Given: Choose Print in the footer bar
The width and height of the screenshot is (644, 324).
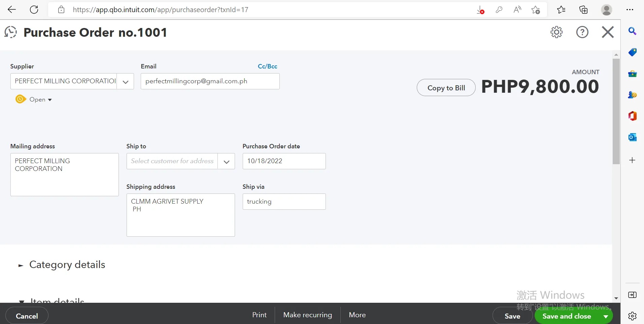Looking at the screenshot, I should coord(259,315).
